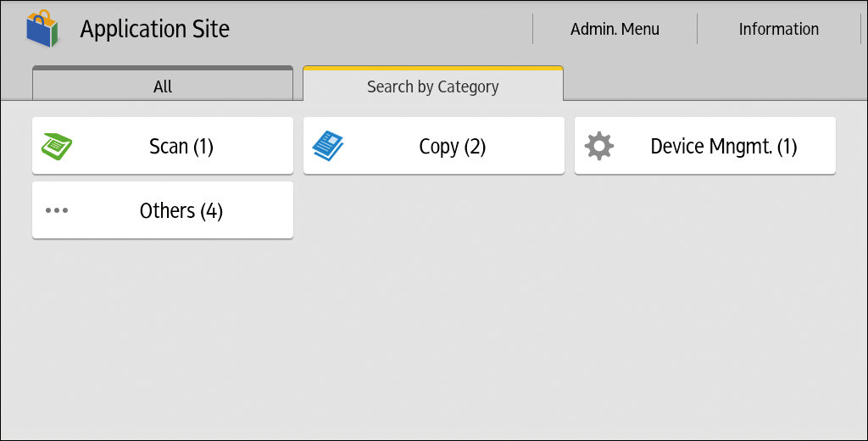Click the "(1)" count in Device Mngmt. tile

[787, 146]
